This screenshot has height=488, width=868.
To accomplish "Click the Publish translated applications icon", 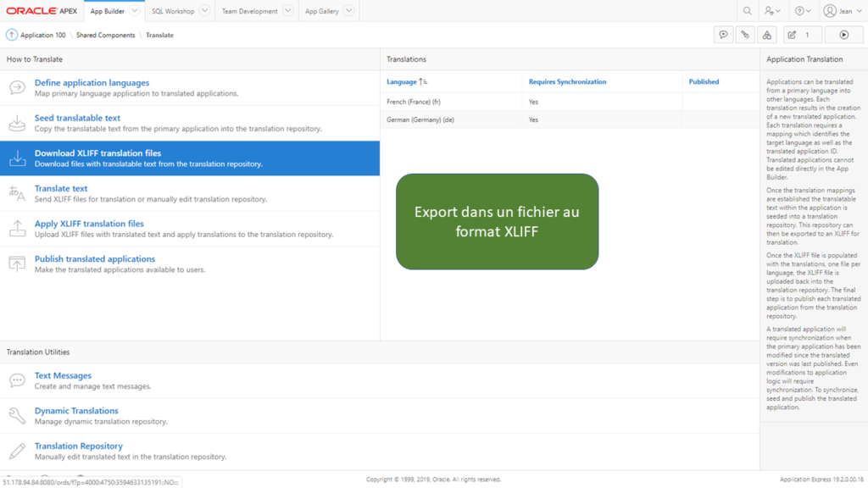I will pos(17,264).
